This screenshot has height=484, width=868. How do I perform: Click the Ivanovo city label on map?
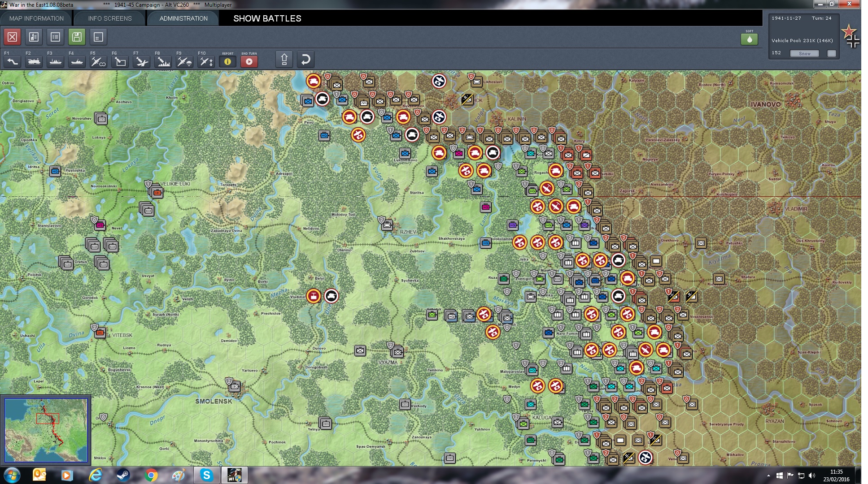pyautogui.click(x=765, y=104)
